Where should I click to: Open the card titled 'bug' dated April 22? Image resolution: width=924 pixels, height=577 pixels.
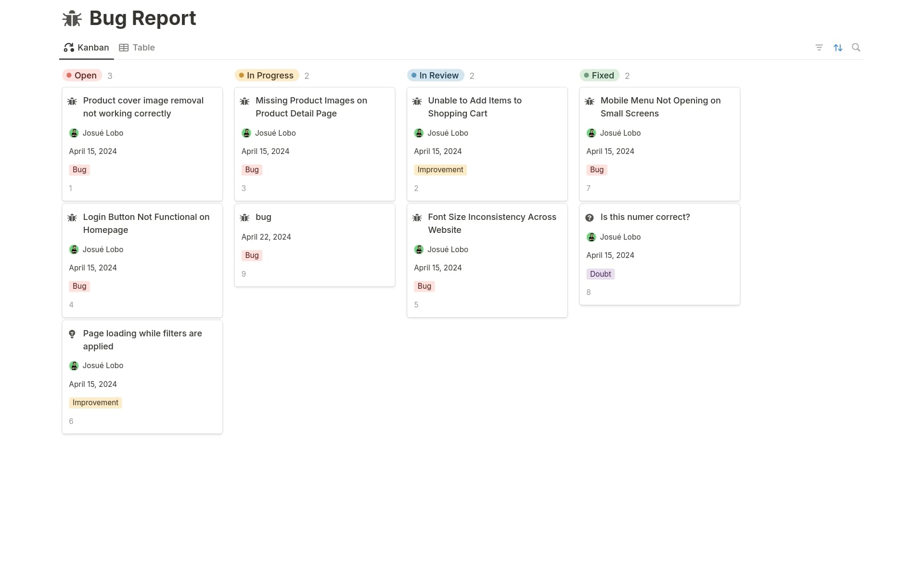pyautogui.click(x=263, y=217)
